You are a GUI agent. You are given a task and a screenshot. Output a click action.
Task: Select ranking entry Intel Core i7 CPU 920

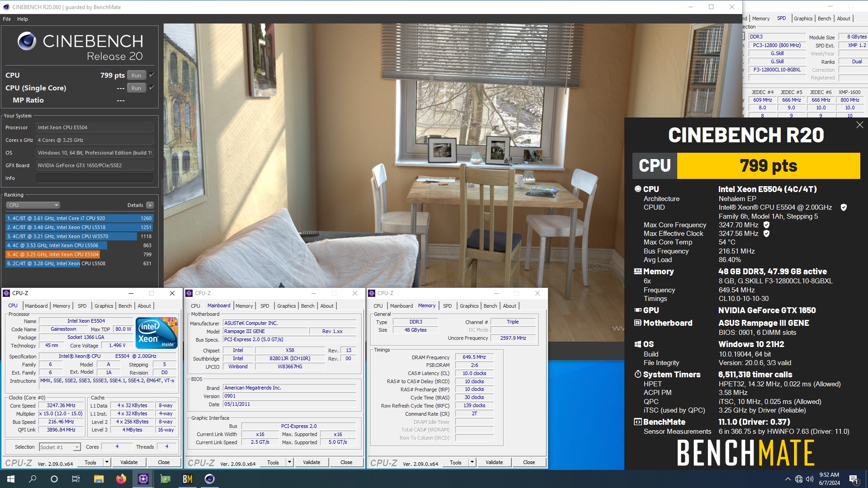point(80,218)
